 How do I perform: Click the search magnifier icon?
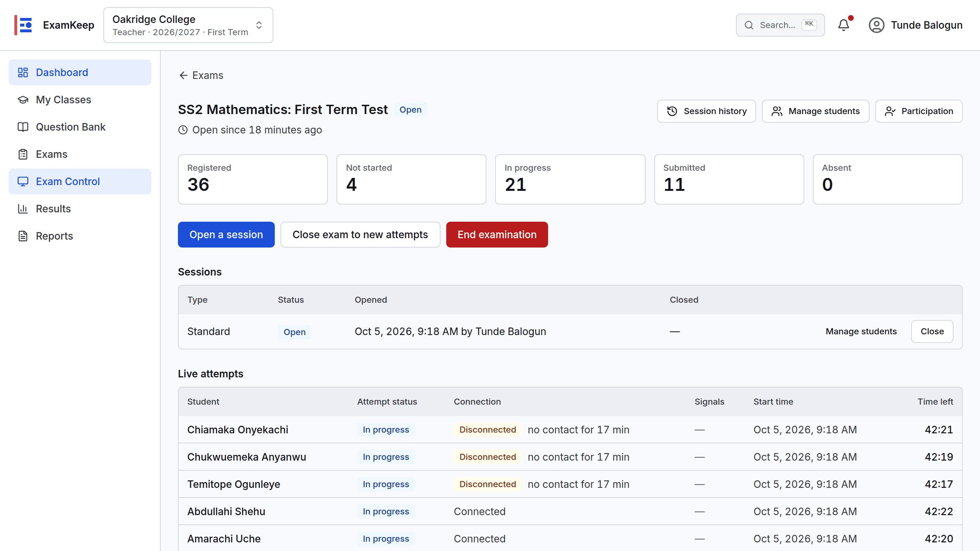749,25
